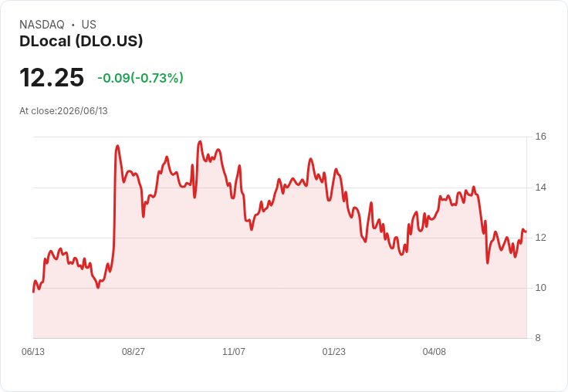
Task: Click the chart peak near 16
Action: [200, 142]
